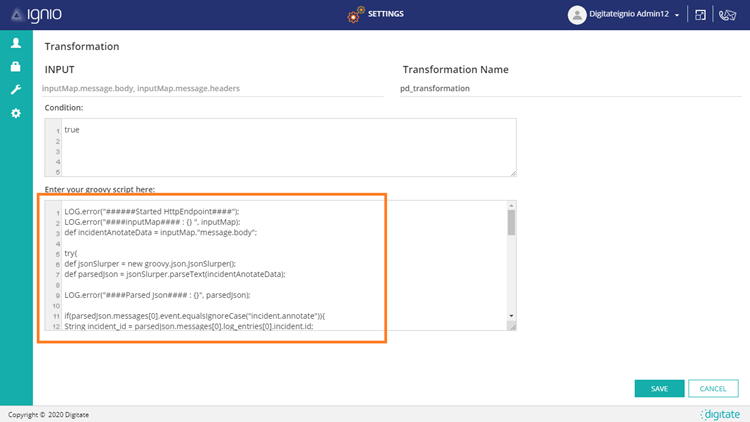The width and height of the screenshot is (750, 422).
Task: Click the gear settings sidebar icon
Action: pos(16,113)
